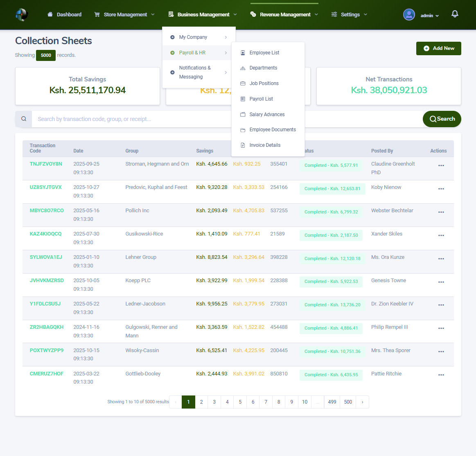Open Employee List from the Payroll submenu
Viewport: 476px width, 456px height.
coord(264,52)
